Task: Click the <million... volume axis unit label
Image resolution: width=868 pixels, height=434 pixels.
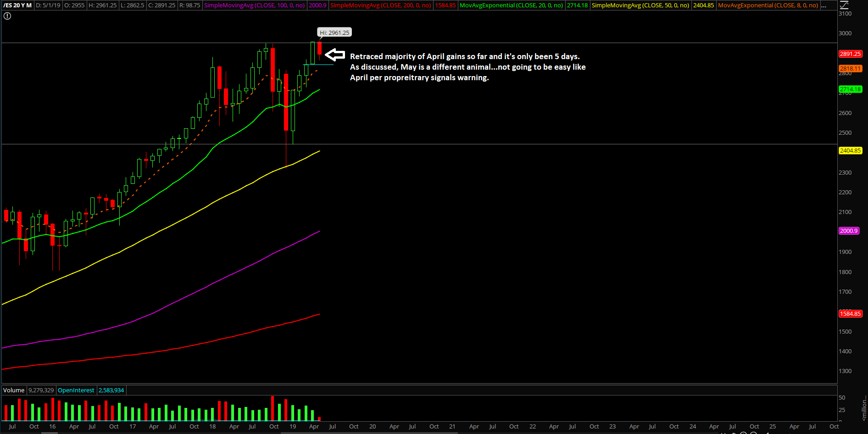Action: click(864, 409)
